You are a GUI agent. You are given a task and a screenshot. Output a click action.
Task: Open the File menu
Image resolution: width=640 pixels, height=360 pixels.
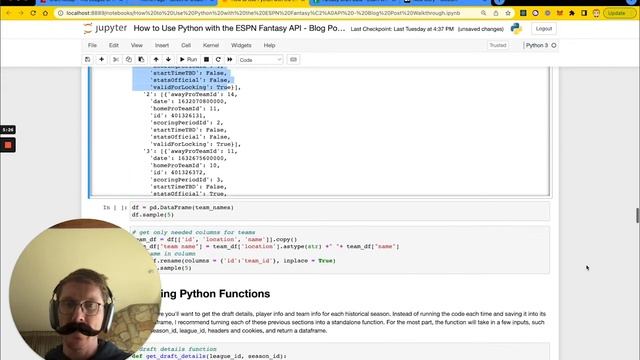[x=92, y=45]
